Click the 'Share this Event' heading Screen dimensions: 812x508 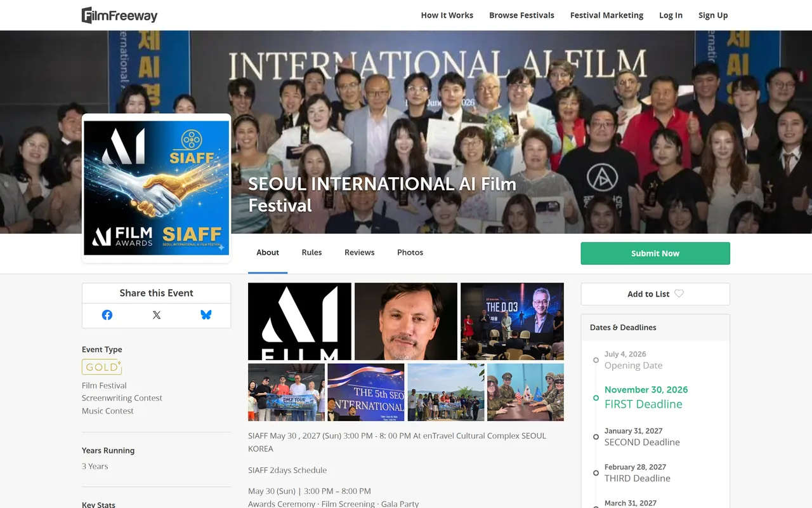pyautogui.click(x=157, y=293)
